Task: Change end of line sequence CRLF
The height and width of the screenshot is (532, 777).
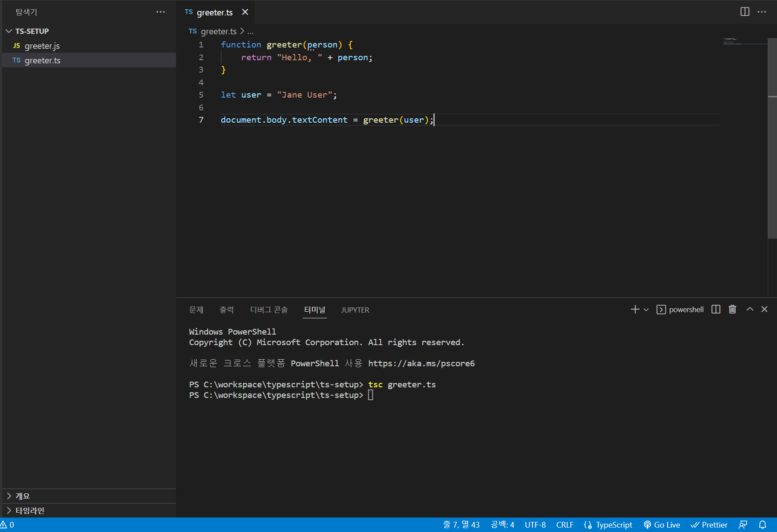Action: coord(565,525)
